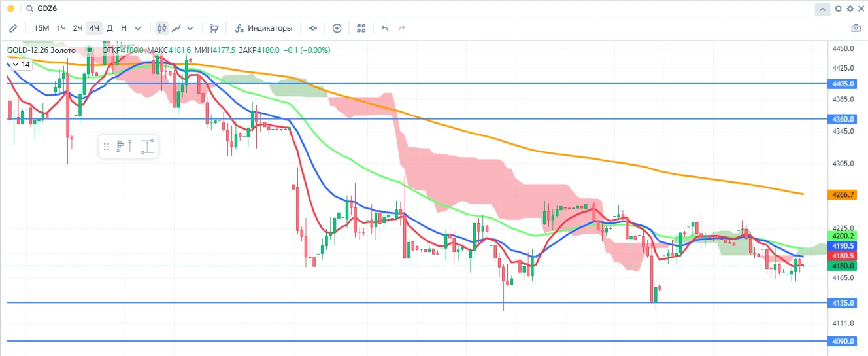Image resolution: width=868 pixels, height=356 pixels.
Task: Click the green 4200.2 indicator value label
Action: tap(844, 236)
